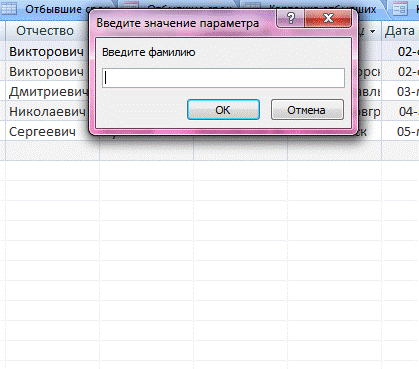The image size is (419, 369).
Task: Click the form icon on the rightmost tab
Action: click(x=400, y=9)
